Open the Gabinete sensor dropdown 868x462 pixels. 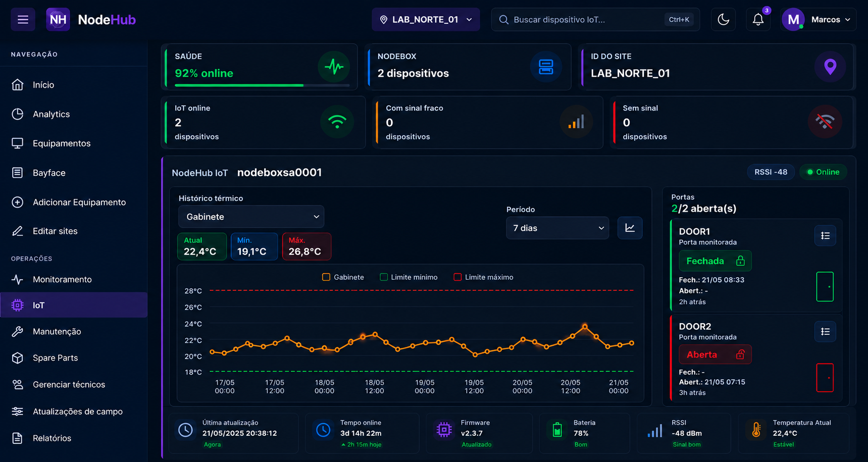point(251,217)
